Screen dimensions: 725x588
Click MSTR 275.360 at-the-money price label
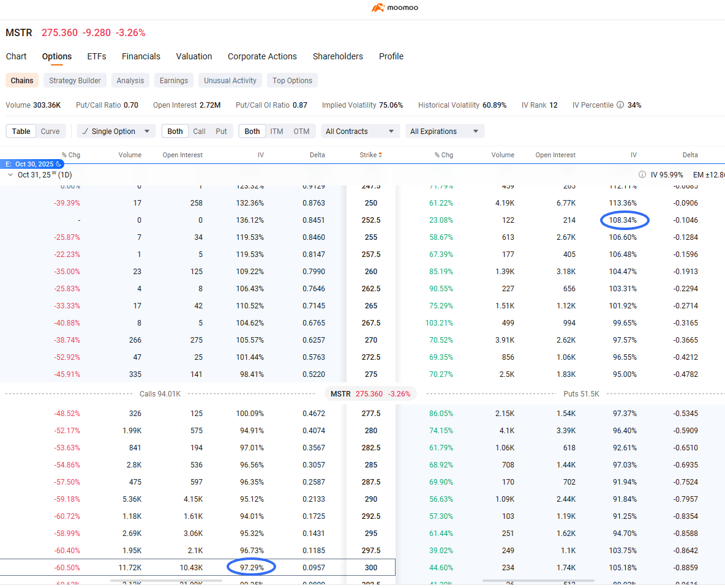pyautogui.click(x=370, y=394)
